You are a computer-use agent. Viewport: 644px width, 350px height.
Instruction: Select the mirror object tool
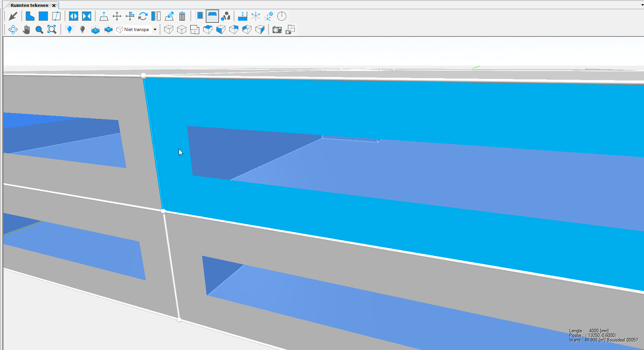156,16
